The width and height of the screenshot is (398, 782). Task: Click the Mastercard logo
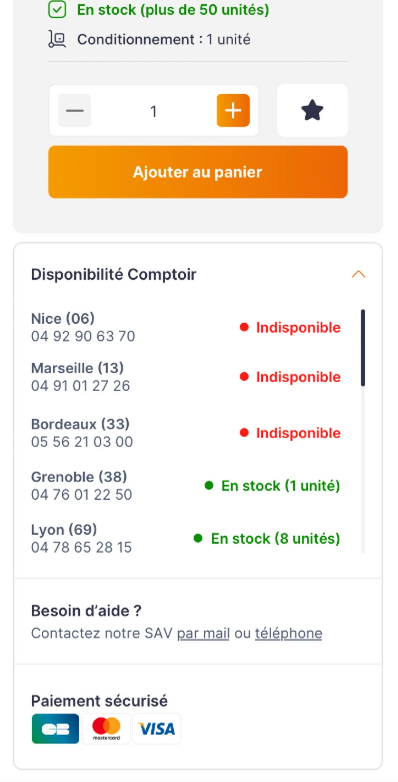point(106,729)
